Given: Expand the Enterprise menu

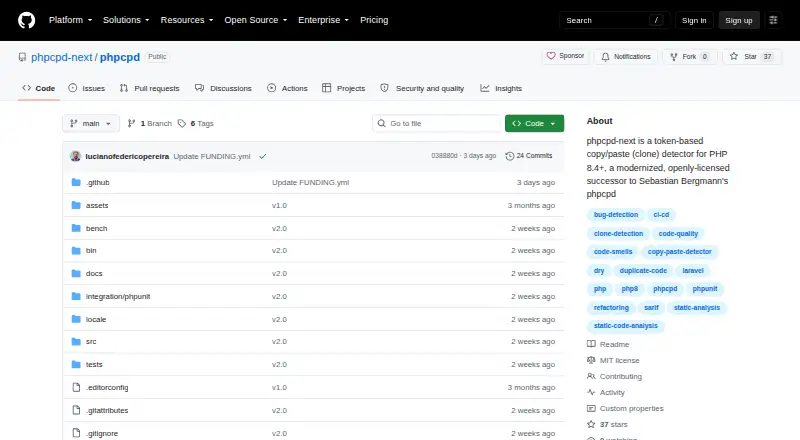Looking at the screenshot, I should [323, 20].
